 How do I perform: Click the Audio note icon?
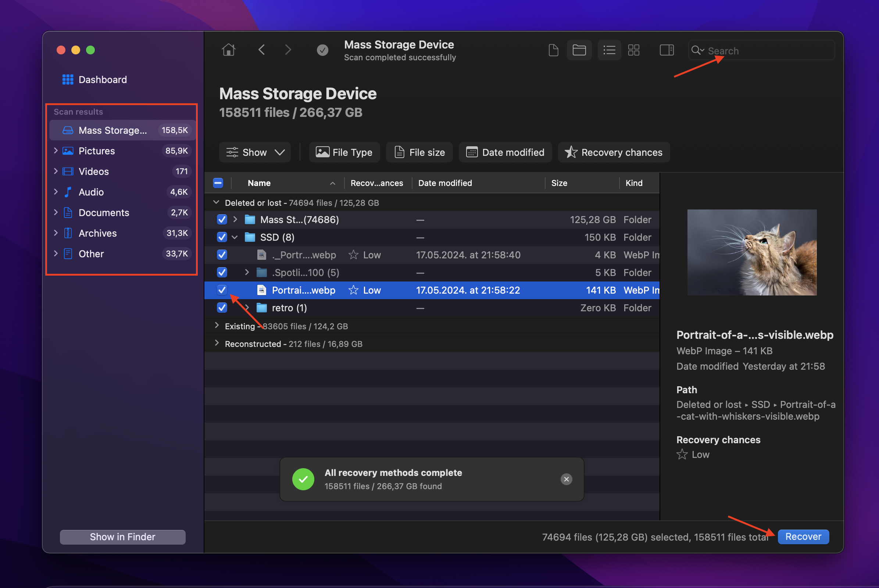tap(68, 192)
